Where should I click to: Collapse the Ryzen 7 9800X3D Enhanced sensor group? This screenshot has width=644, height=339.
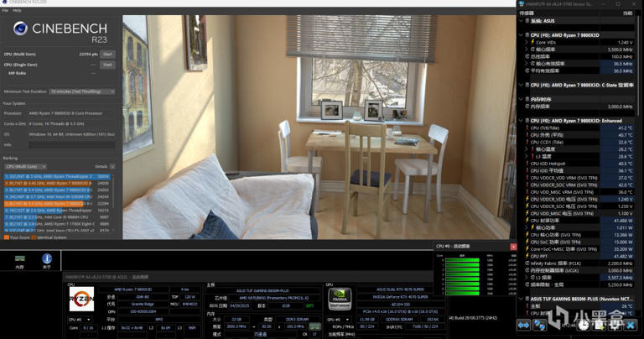point(520,120)
